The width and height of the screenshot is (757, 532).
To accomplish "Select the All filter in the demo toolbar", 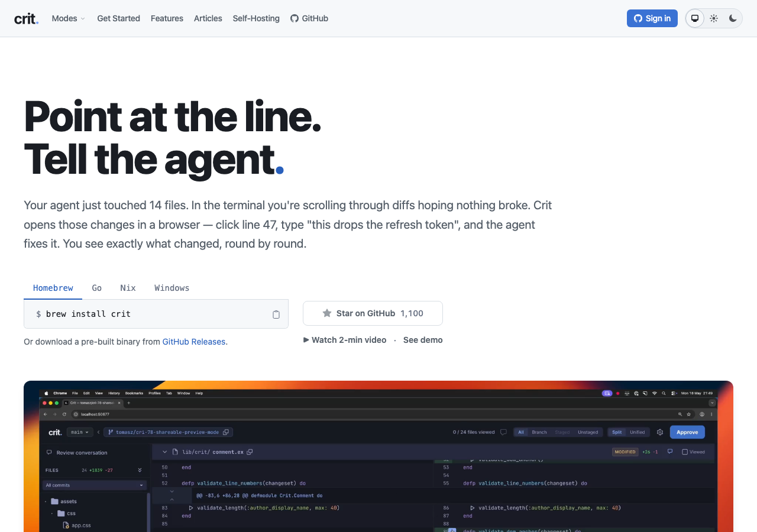I will pos(521,432).
